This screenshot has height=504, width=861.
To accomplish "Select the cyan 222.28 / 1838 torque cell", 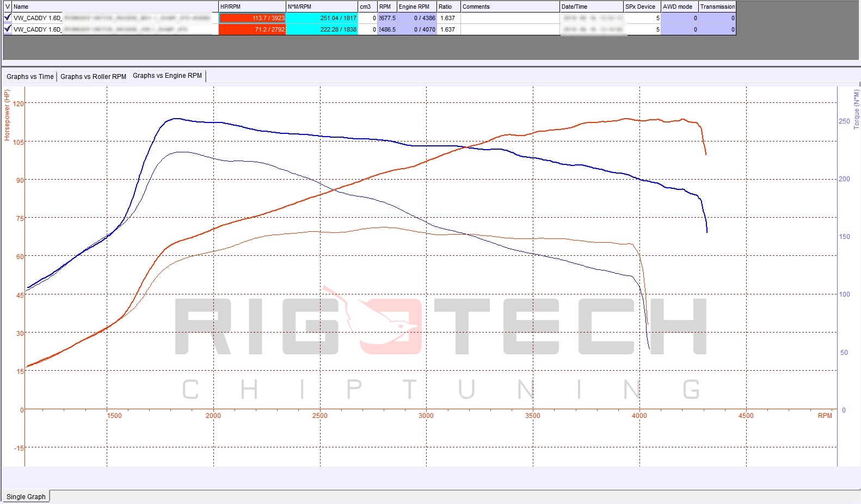I will [322, 29].
